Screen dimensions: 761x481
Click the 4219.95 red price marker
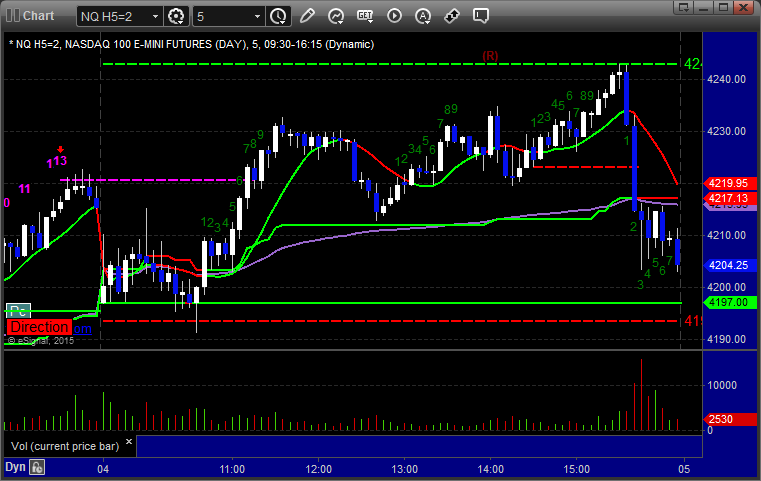pos(729,183)
